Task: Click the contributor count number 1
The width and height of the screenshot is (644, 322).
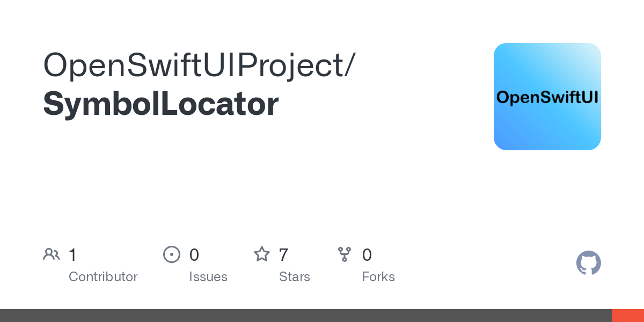Action: point(72,255)
